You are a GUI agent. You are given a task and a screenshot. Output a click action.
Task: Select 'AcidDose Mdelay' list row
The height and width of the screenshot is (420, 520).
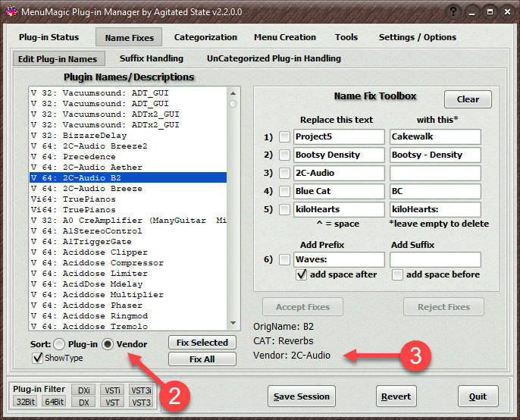tap(128, 284)
